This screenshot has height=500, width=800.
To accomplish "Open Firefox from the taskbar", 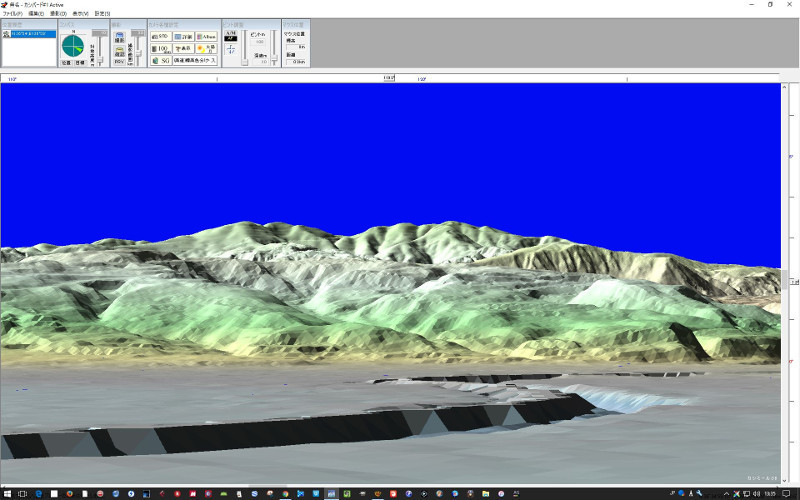I will [x=69, y=494].
